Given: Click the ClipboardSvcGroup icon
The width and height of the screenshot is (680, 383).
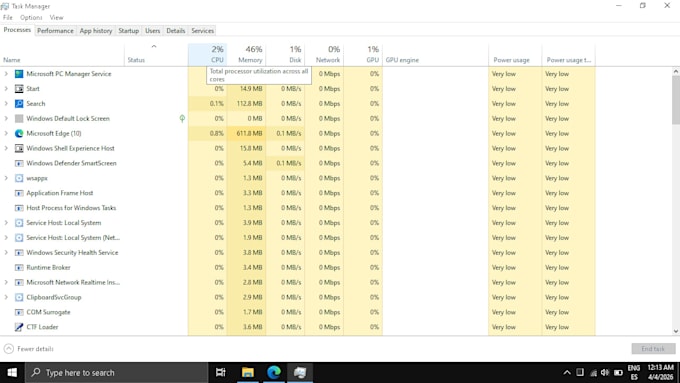Looking at the screenshot, I should (19, 297).
